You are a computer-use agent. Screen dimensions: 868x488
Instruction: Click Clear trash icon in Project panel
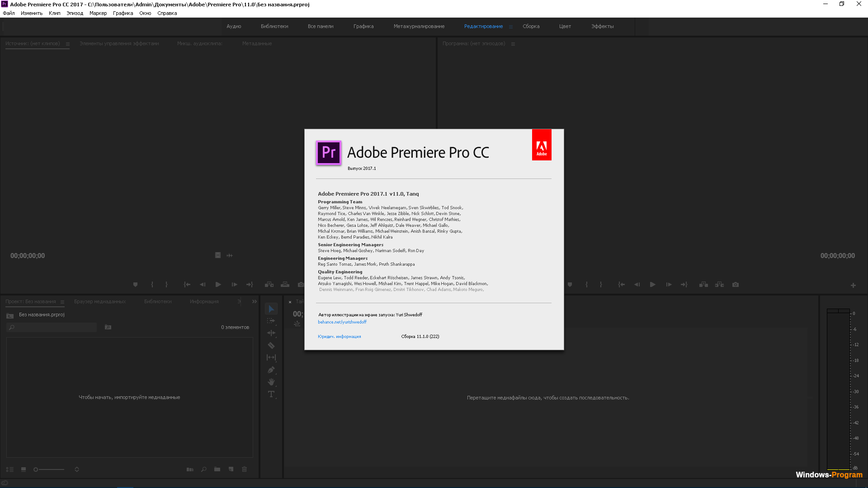tap(245, 469)
